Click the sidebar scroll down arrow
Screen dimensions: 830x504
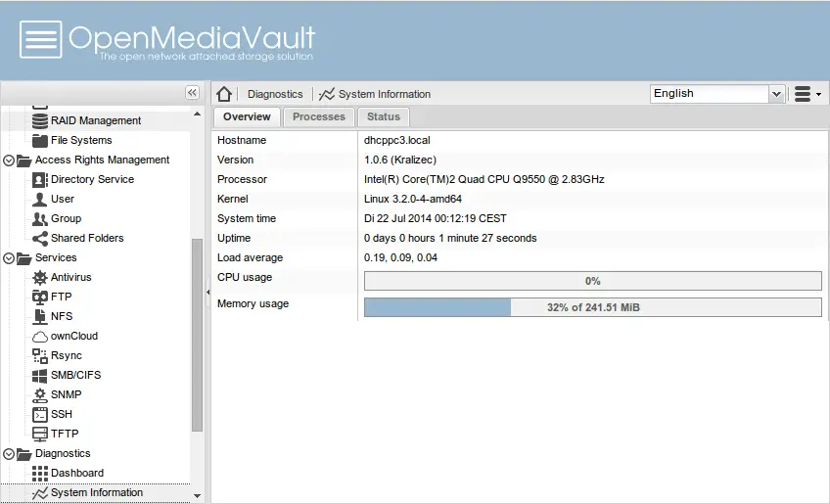pyautogui.click(x=197, y=496)
